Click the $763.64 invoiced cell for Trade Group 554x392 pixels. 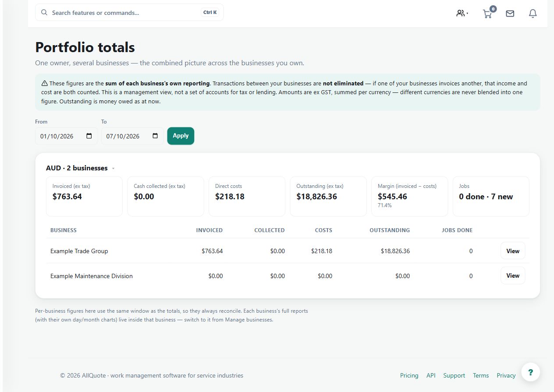(212, 251)
